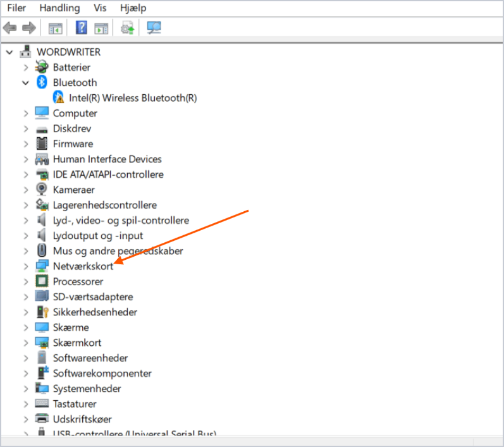This screenshot has height=447, width=504.
Task: Click the Tastaturer keyboard icon
Action: [x=42, y=403]
